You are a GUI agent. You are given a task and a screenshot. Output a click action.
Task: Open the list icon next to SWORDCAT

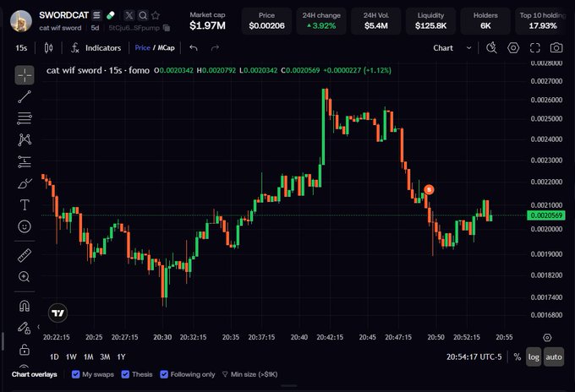coord(96,15)
